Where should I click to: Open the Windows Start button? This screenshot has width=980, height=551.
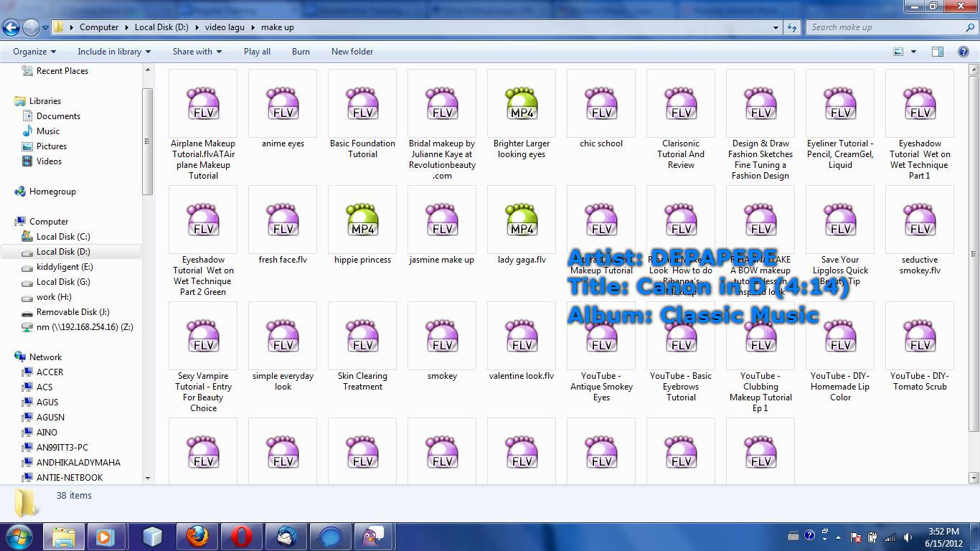(x=19, y=537)
